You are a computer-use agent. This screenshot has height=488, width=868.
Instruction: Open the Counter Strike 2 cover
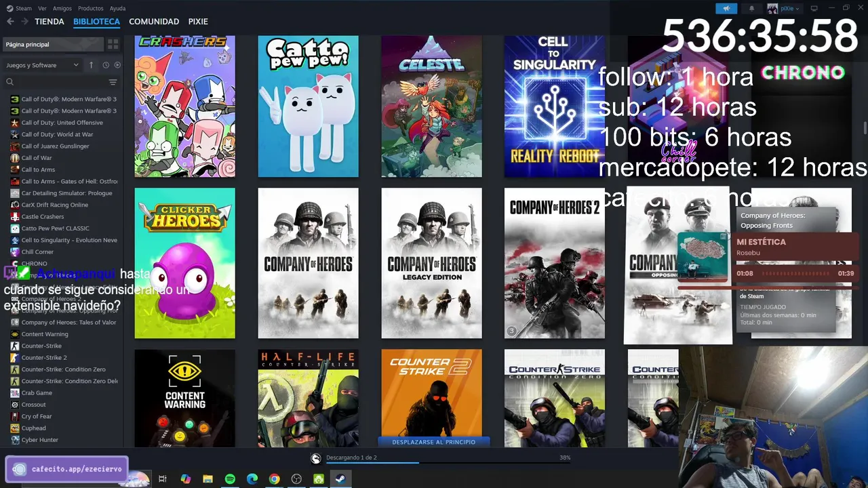[x=431, y=393]
